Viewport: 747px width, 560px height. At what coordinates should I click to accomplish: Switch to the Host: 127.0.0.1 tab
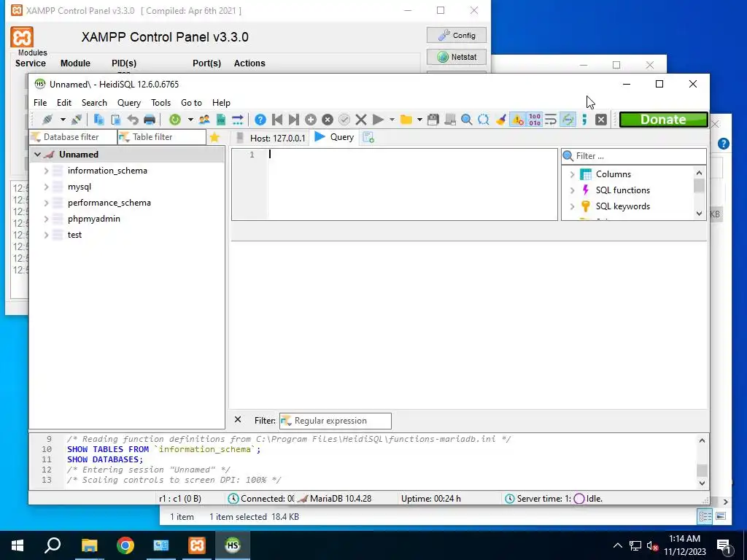(271, 138)
